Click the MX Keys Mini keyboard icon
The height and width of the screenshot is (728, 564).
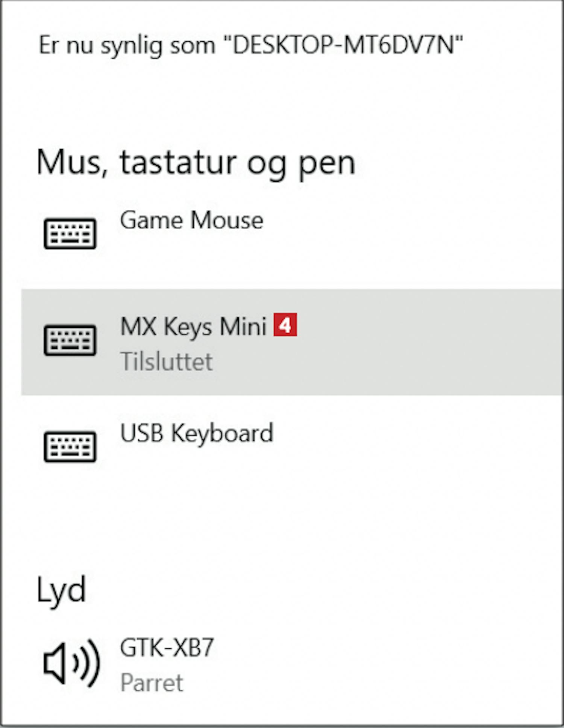70,340
